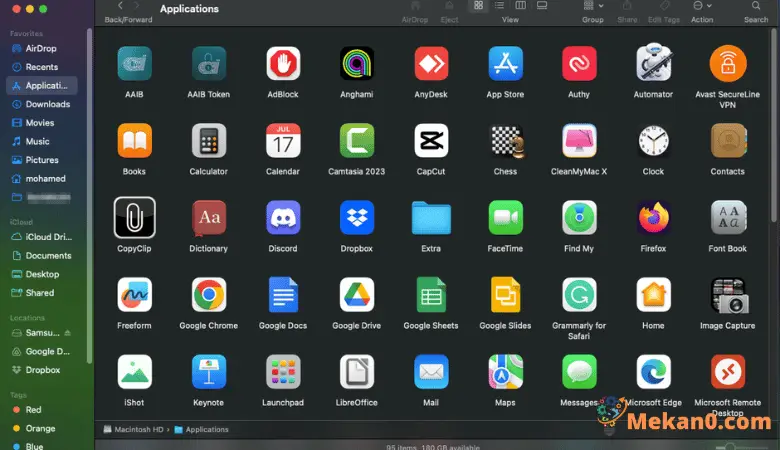Click the AnyDesk application icon
The height and width of the screenshot is (450, 780).
click(431, 64)
